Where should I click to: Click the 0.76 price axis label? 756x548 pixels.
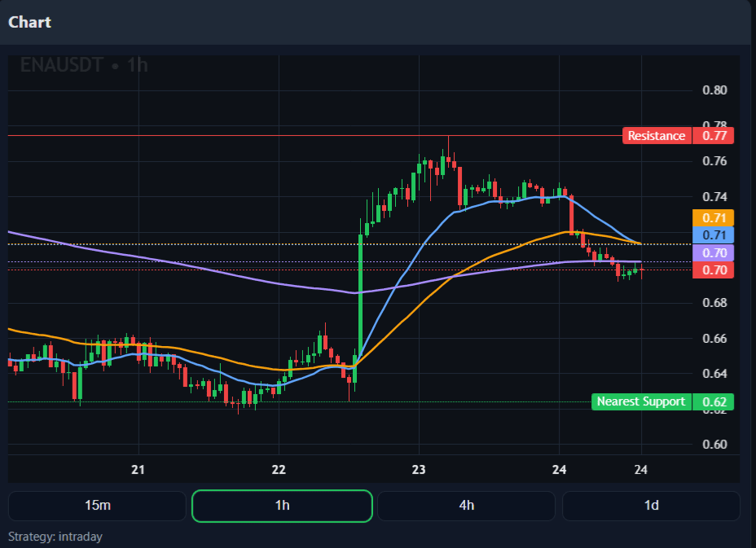(714, 161)
